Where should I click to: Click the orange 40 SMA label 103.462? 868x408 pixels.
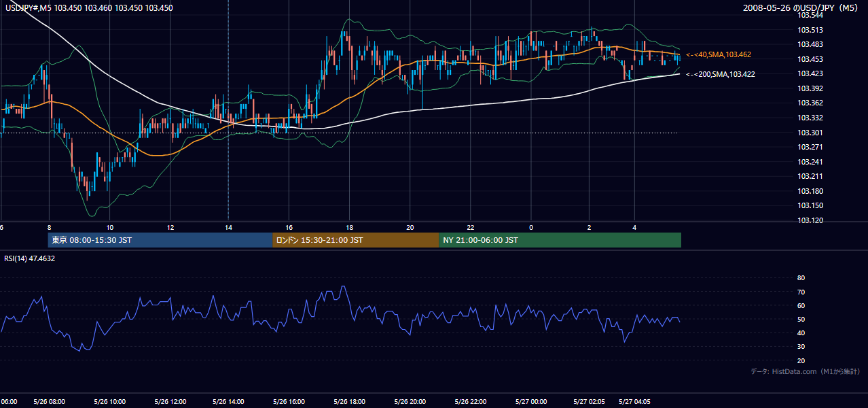[719, 54]
